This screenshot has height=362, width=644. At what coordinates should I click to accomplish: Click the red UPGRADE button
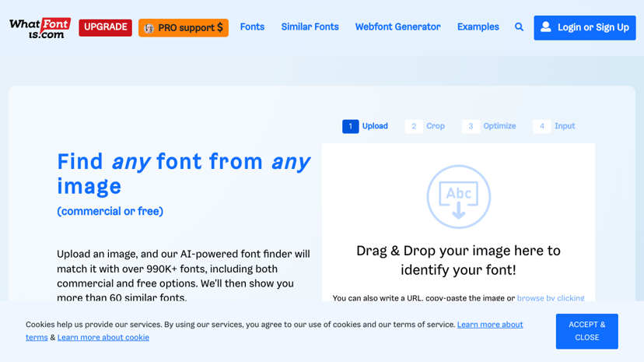tap(106, 27)
